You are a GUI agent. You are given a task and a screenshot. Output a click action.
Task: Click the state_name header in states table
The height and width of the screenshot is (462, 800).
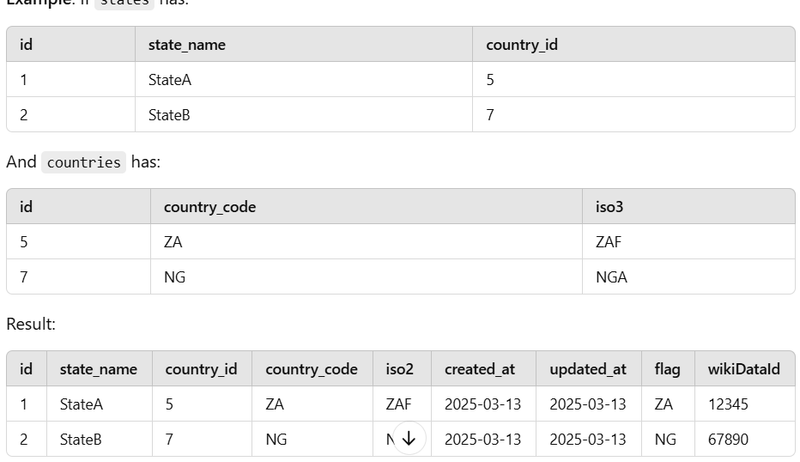(x=187, y=45)
